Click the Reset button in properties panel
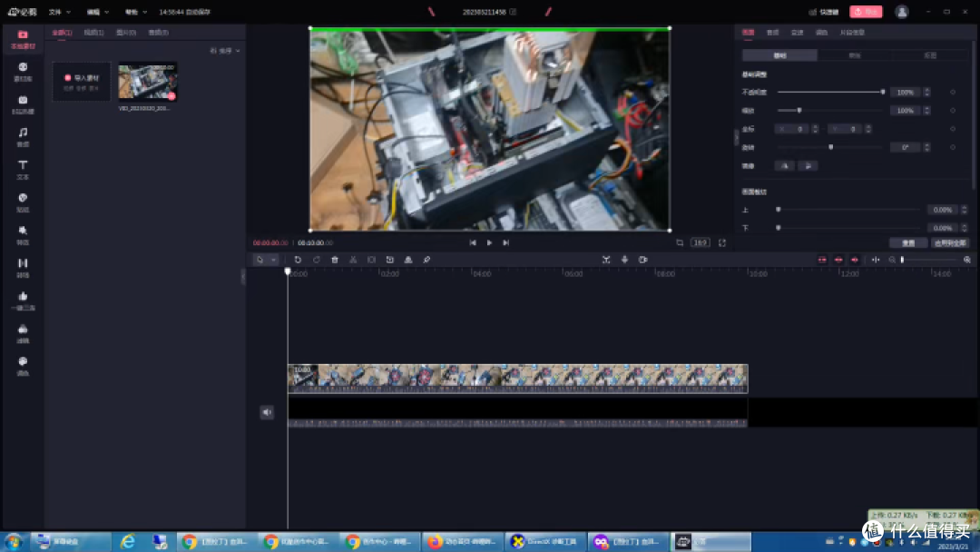This screenshot has width=980, height=552. click(908, 242)
